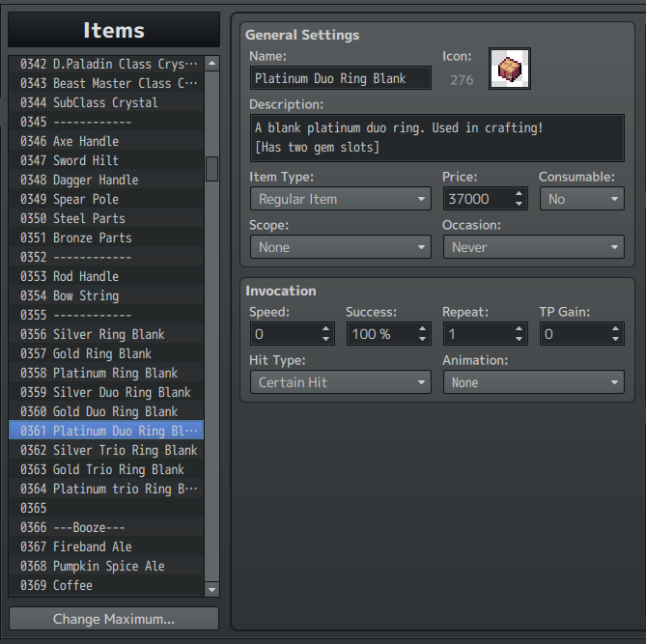Select 0358 Platinum Ring Blank item
Viewport: 646px width, 644px height.
(106, 373)
